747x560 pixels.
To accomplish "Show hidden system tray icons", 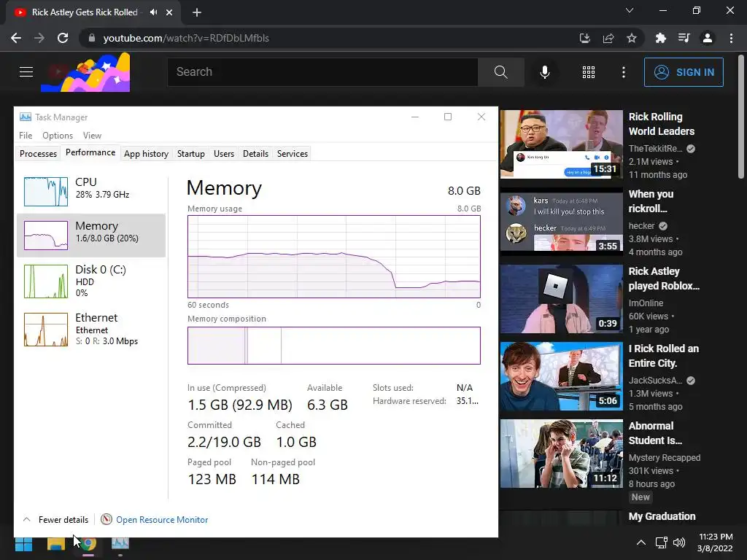I will [x=641, y=542].
